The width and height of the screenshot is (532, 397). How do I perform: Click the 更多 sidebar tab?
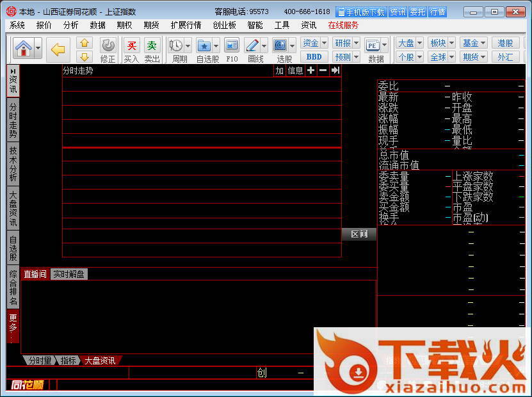click(13, 327)
